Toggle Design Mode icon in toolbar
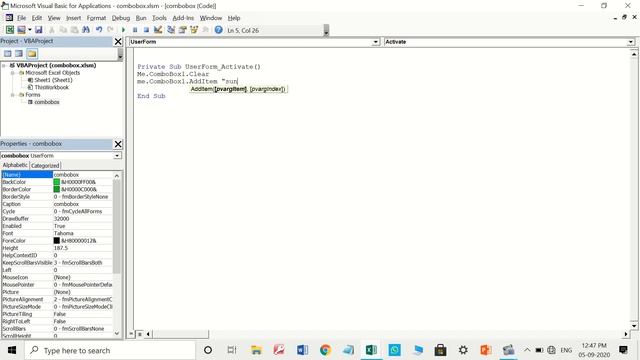Screen dimensions: 640x360 click(x=158, y=30)
